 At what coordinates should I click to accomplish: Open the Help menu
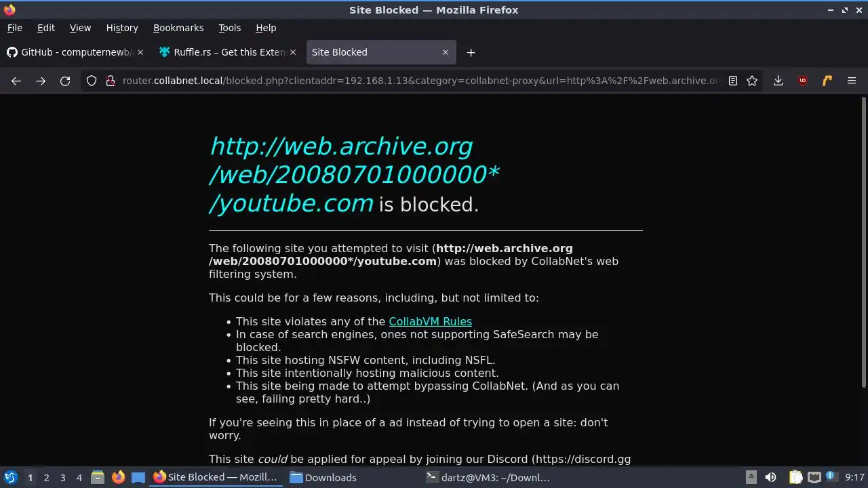pyautogui.click(x=266, y=28)
